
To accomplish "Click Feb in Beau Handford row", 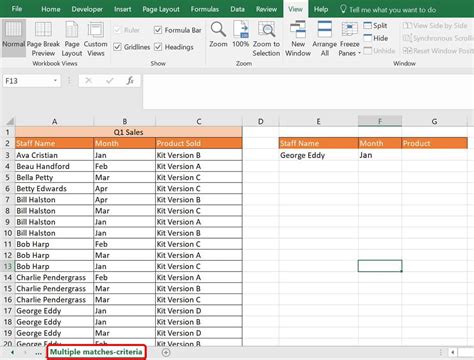I will click(x=124, y=166).
